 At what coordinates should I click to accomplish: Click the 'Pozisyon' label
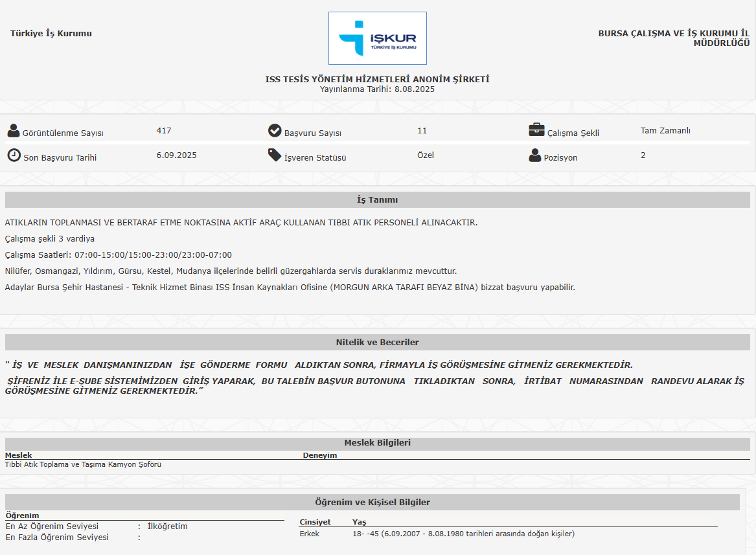pyautogui.click(x=561, y=157)
